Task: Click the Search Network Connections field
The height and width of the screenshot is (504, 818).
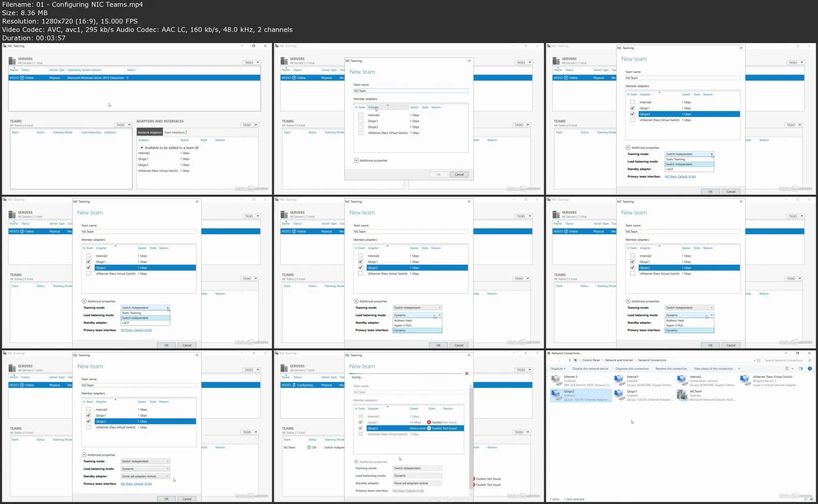Action: pos(784,360)
